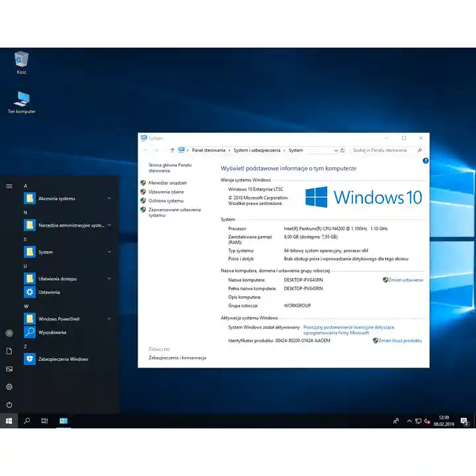Open recent locations dropdown arrow near up arrow
The height and width of the screenshot is (476, 476).
click(x=165, y=150)
